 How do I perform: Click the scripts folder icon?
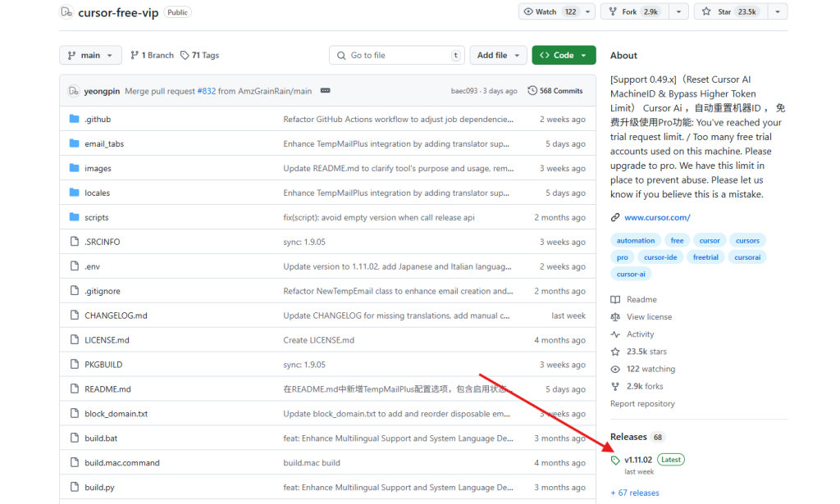click(75, 217)
